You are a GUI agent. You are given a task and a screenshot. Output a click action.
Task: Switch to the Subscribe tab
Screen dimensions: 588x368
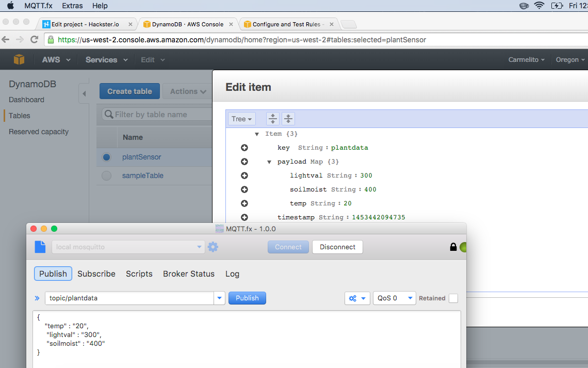pyautogui.click(x=96, y=274)
